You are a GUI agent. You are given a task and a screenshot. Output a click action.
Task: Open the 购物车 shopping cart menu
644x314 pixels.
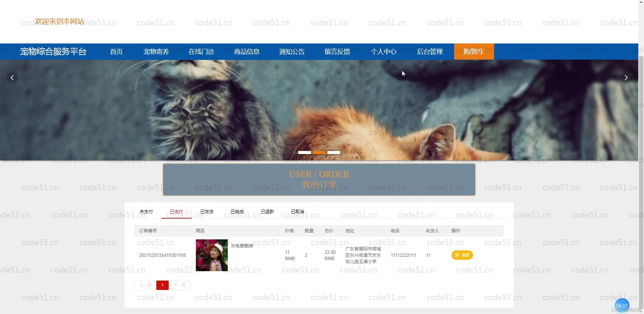tap(474, 51)
